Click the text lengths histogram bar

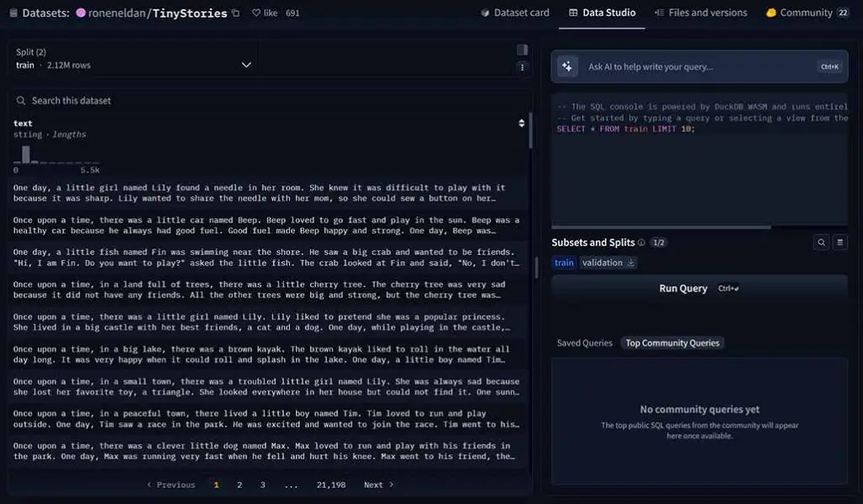click(26, 154)
